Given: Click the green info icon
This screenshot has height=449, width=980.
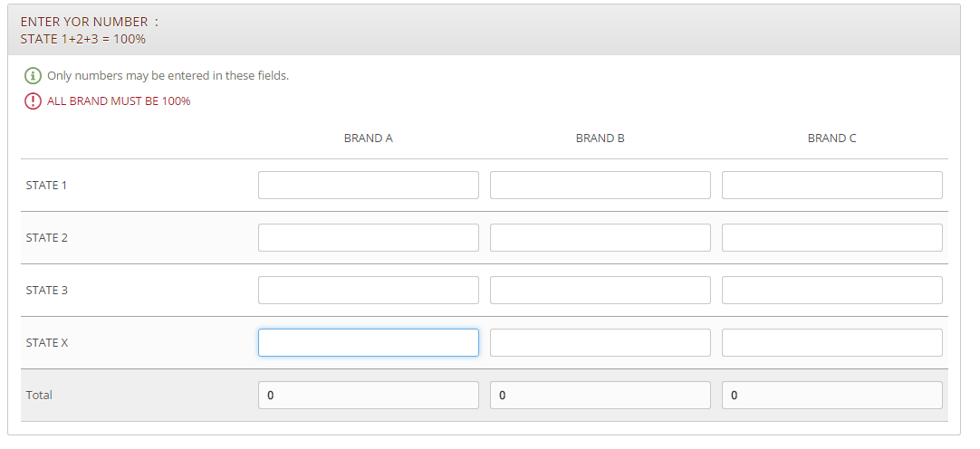Looking at the screenshot, I should coord(33,75).
